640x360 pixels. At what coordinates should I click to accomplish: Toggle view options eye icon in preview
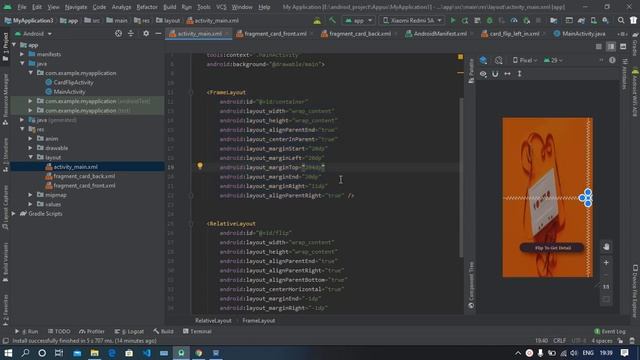[x=483, y=74]
